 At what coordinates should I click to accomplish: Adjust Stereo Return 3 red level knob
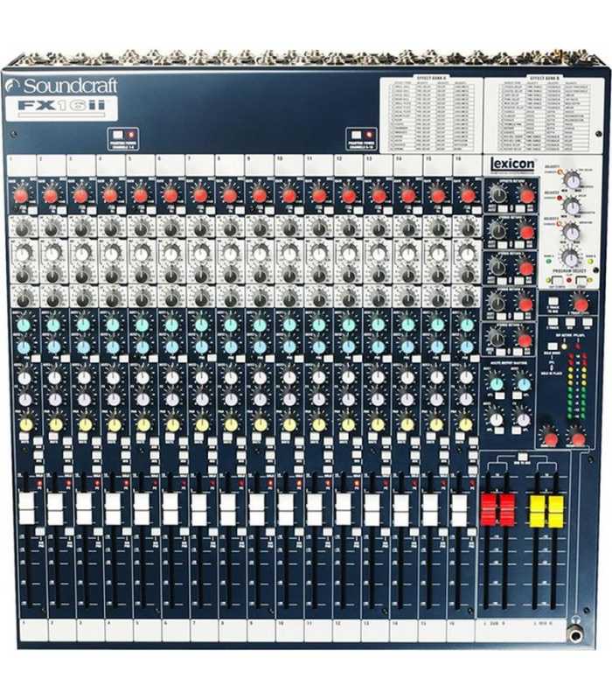(x=526, y=304)
